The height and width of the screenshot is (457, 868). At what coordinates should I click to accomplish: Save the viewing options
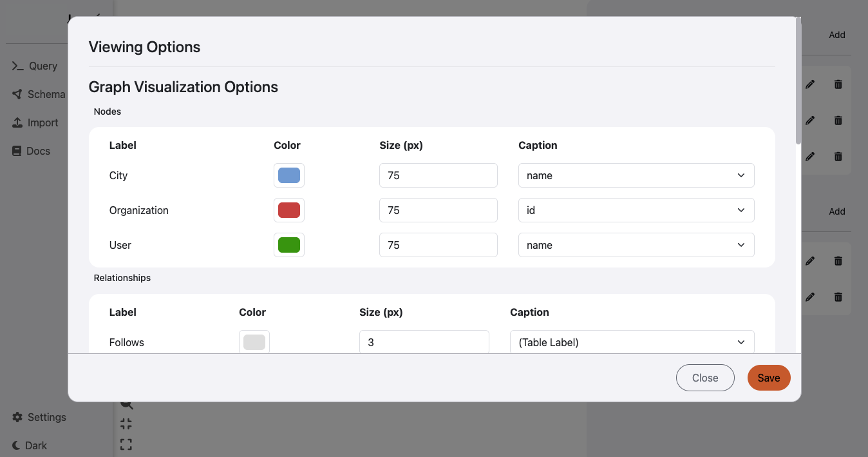768,378
